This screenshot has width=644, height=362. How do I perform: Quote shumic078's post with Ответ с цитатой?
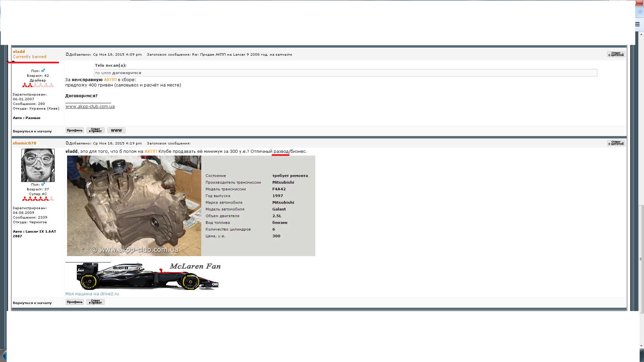click(x=616, y=143)
